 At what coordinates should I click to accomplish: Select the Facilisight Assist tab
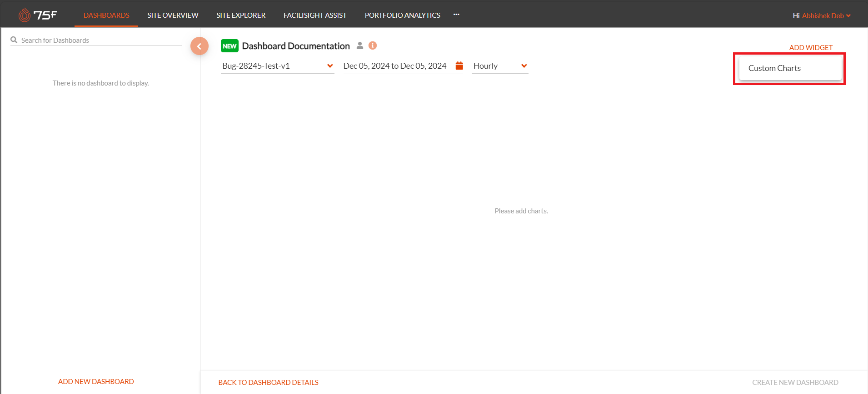click(x=315, y=15)
